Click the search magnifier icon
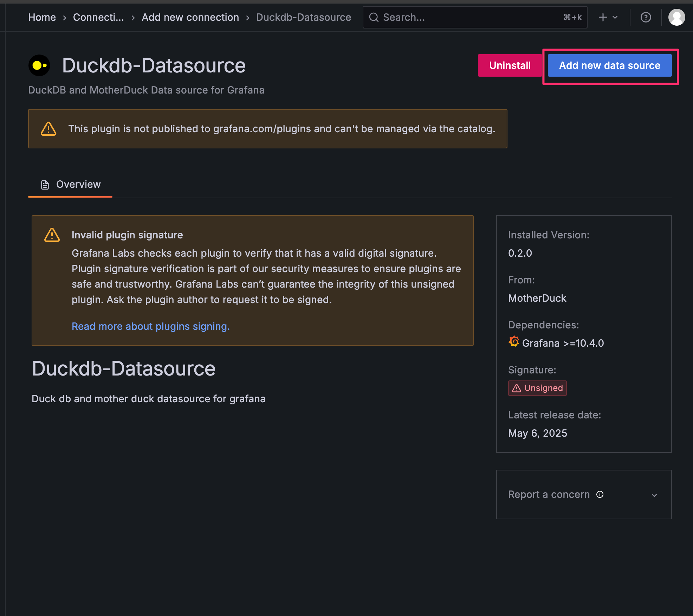 point(374,17)
